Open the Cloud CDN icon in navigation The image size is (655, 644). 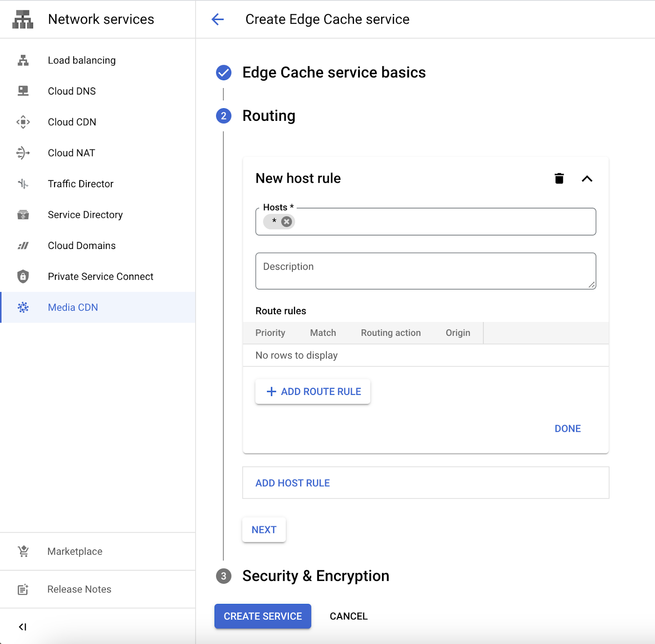click(23, 122)
